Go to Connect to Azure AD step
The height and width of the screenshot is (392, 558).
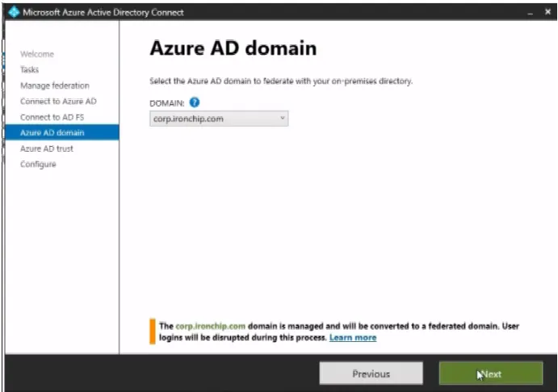click(58, 102)
